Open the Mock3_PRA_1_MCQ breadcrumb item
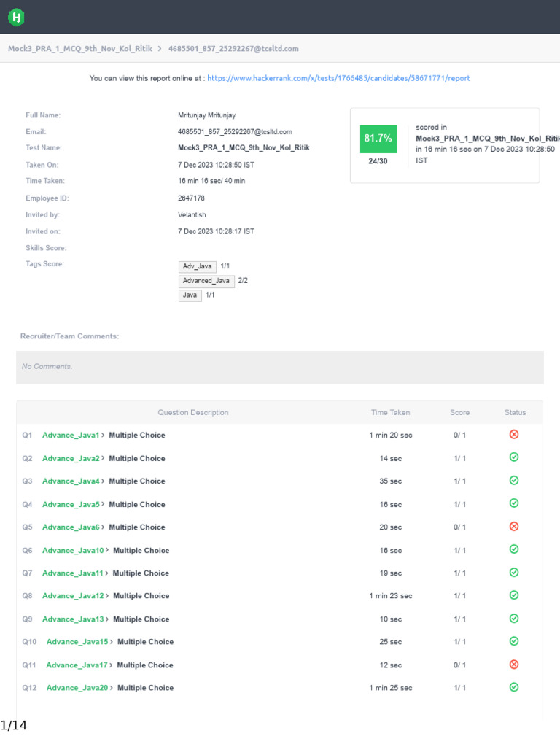Screen dimensions: 560x747 point(80,49)
